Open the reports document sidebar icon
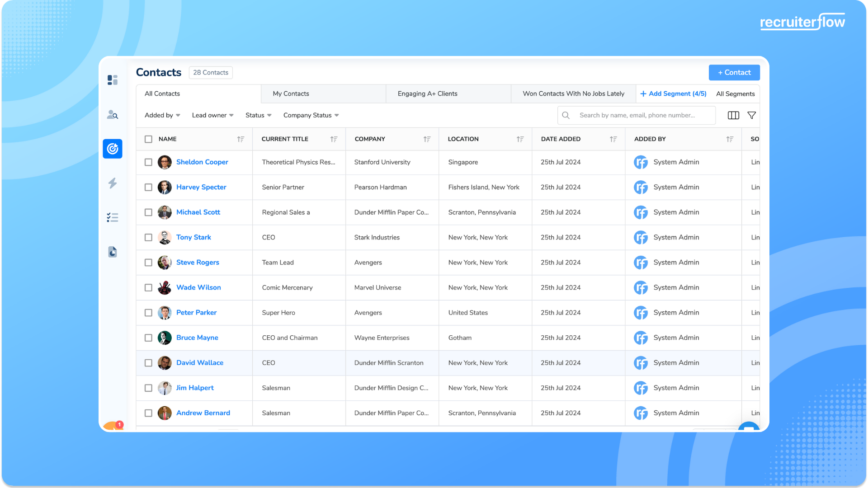The height and width of the screenshot is (488, 868). 113,252
